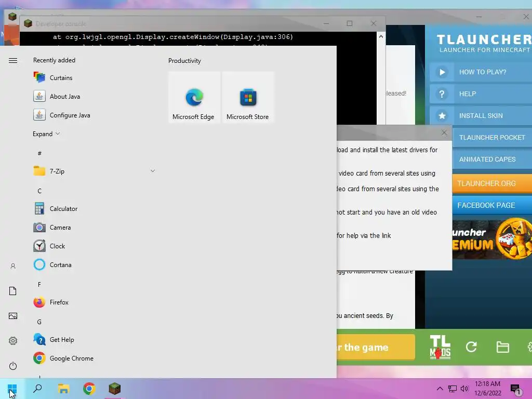Open File Explorer from taskbar
The height and width of the screenshot is (399, 532).
coord(63,389)
